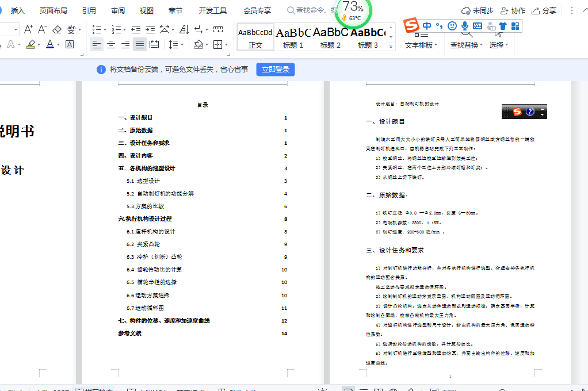Select the 减小字号 (decrease font size) icon
The image size is (588, 391).
41,29
